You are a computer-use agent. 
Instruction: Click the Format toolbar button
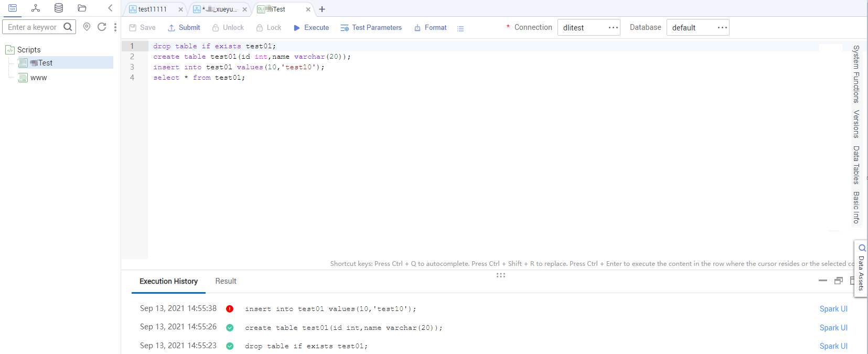coord(431,28)
